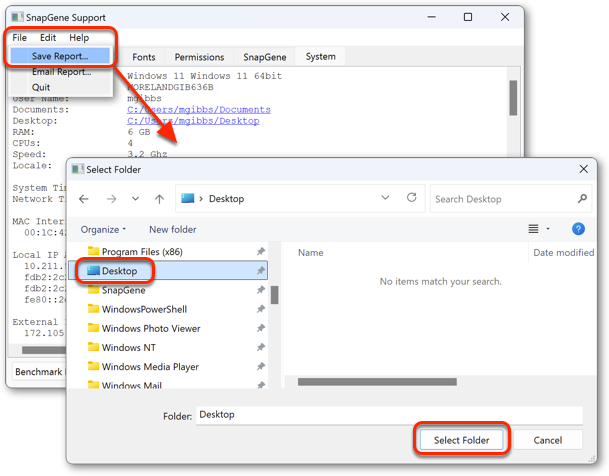Open the Edit menu in SnapGene Support
Viewport: 609px width, 476px height.
pos(48,38)
